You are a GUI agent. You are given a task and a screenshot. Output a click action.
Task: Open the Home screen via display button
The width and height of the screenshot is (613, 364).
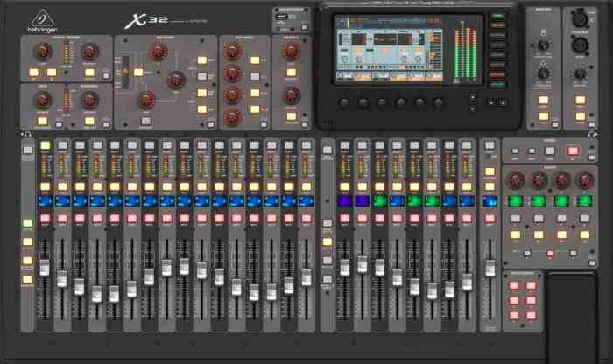pyautogui.click(x=497, y=16)
